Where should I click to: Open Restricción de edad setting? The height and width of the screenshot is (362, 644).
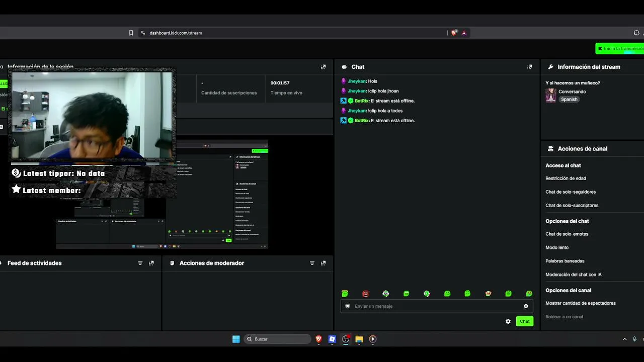(x=566, y=178)
